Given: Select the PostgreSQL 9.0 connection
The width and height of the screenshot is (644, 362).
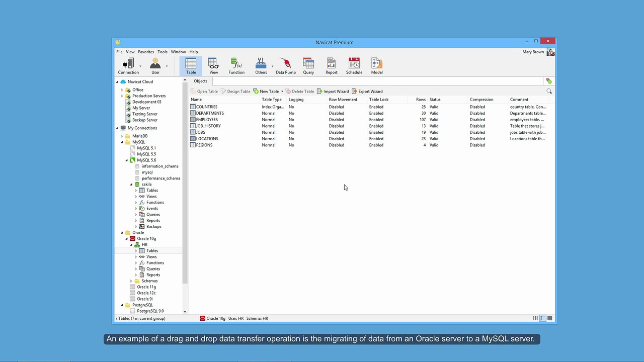Looking at the screenshot, I should (150, 311).
